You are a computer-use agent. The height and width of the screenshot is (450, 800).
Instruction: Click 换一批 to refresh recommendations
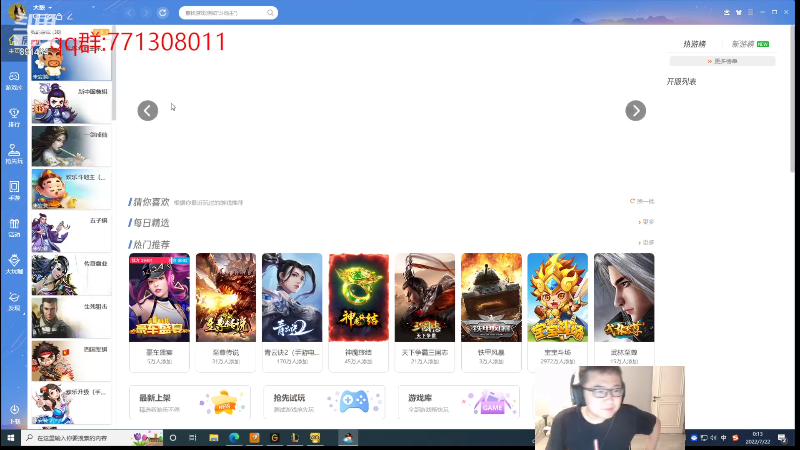[x=642, y=202]
